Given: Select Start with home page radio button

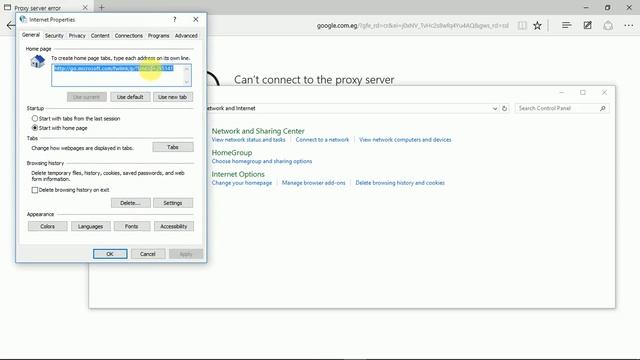Looking at the screenshot, I should tap(35, 128).
